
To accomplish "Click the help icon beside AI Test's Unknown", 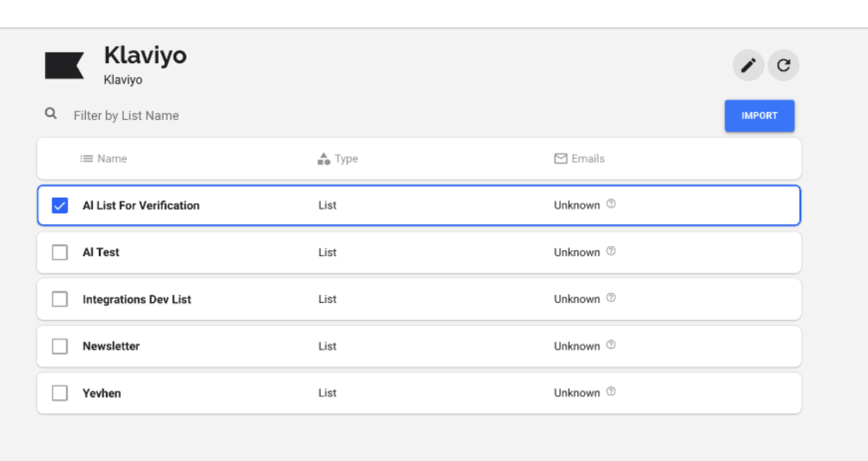I will point(612,252).
